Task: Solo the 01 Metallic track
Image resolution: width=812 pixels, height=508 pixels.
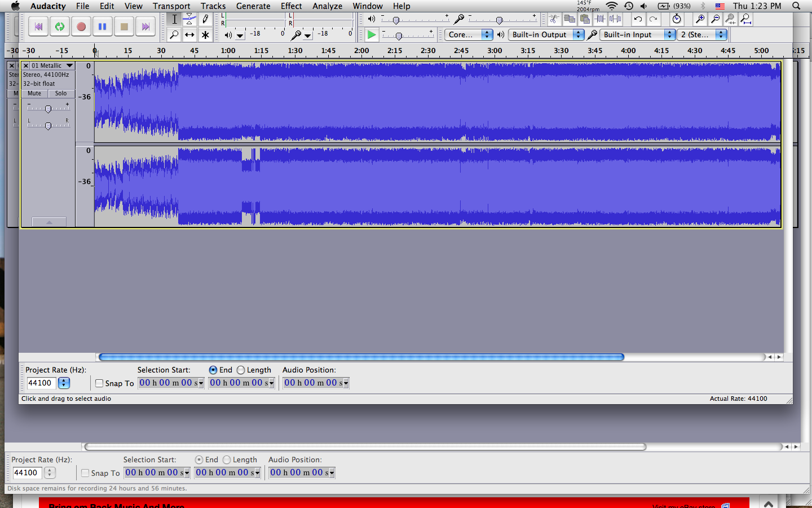Action: (61, 94)
